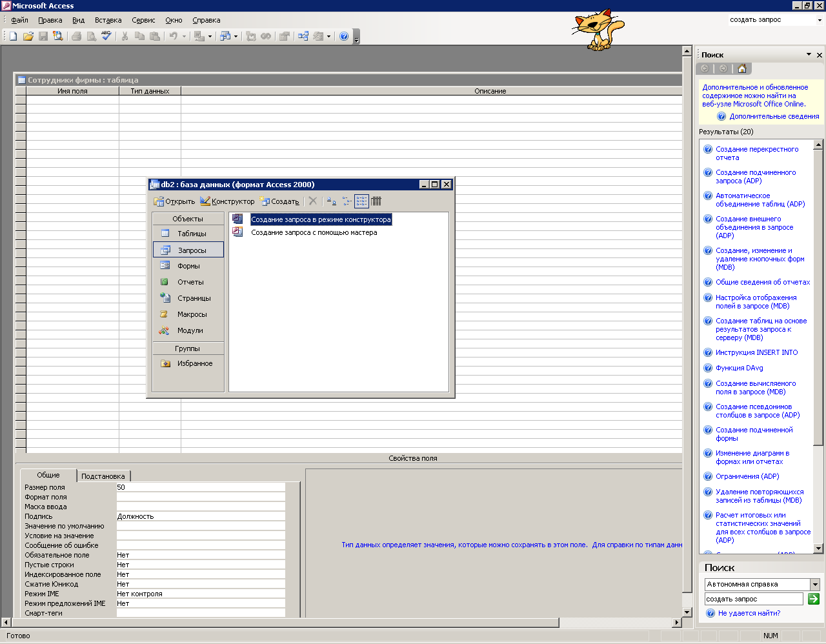Click the Office Assistant cat
The height and width of the screenshot is (644, 826).
598,29
